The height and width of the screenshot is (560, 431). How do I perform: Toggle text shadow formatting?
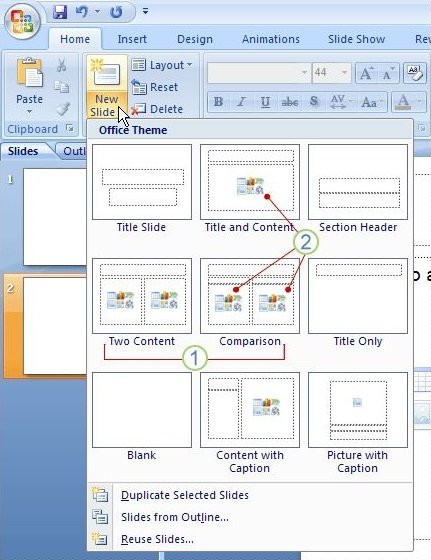click(314, 102)
